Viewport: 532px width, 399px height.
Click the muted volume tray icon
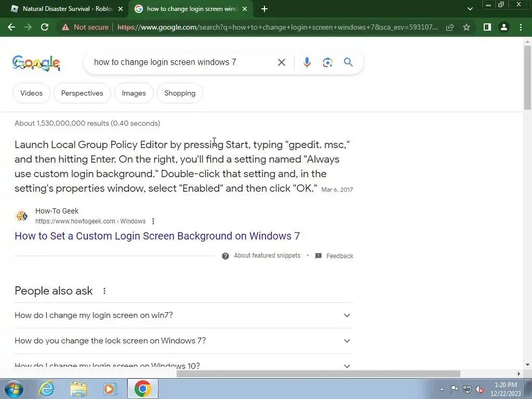pos(480,389)
